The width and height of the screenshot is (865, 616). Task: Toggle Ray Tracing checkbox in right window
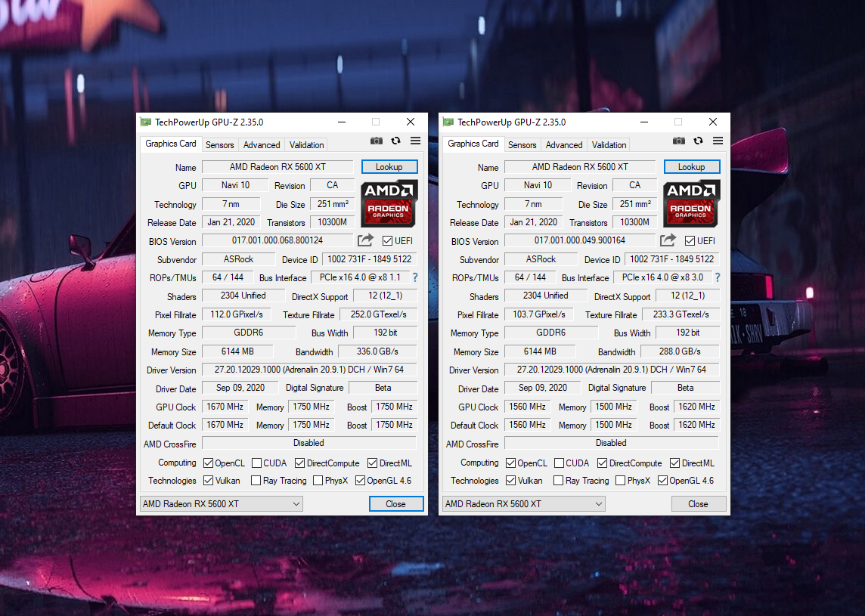tap(558, 481)
